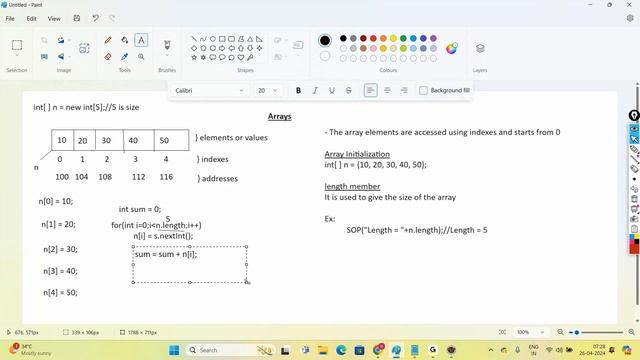Enable the Background fill checkbox
This screenshot has width=640, height=360.
tap(423, 90)
